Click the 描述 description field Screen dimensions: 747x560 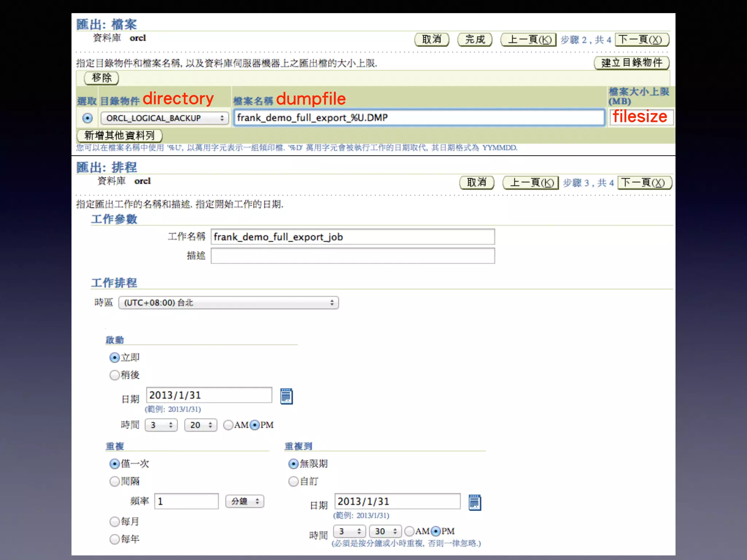353,256
